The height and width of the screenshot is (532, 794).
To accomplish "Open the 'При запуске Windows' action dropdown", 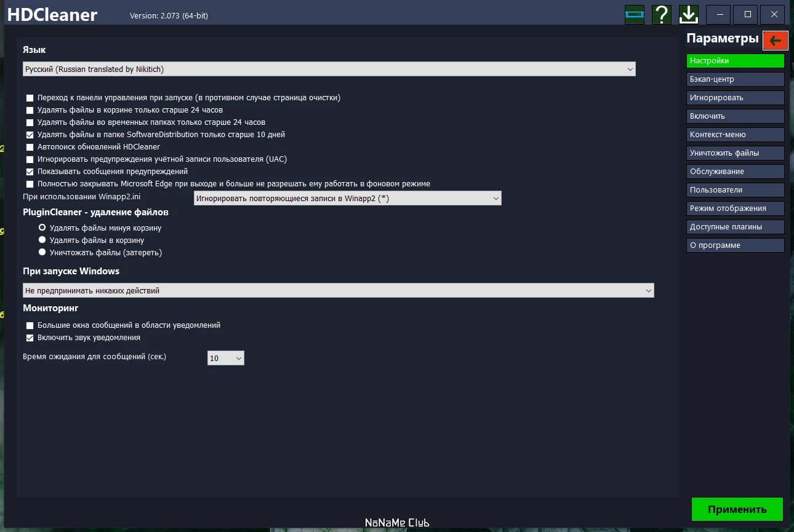I will [339, 290].
